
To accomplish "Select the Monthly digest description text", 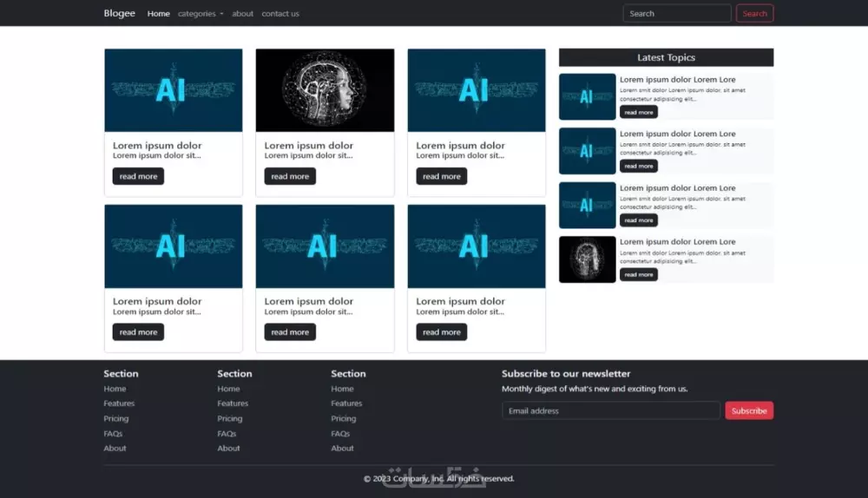I will (x=595, y=389).
